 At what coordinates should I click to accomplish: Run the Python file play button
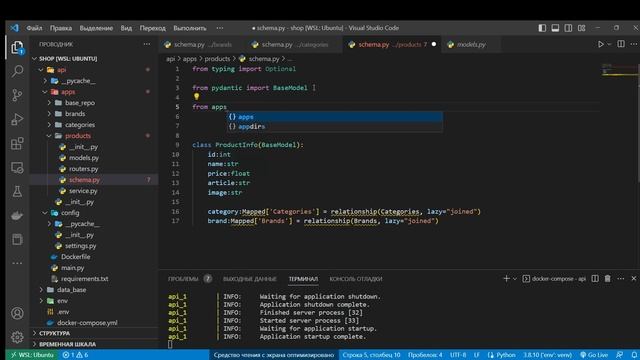600,44
